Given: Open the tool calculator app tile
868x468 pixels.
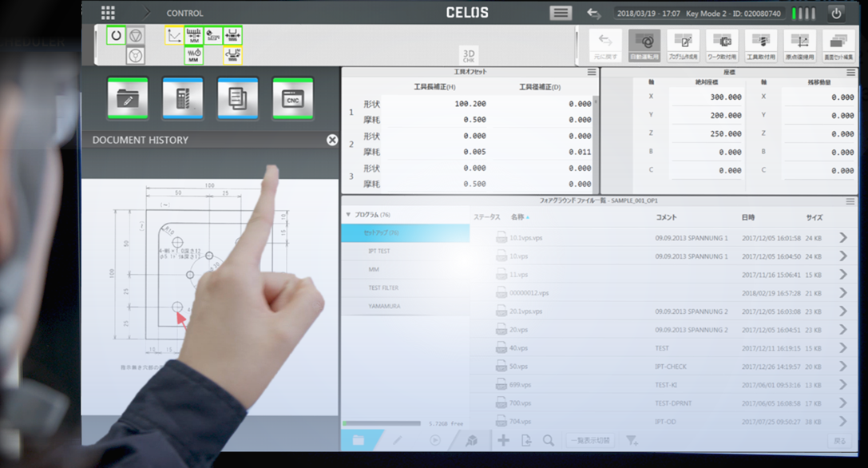Looking at the screenshot, I should (183, 98).
